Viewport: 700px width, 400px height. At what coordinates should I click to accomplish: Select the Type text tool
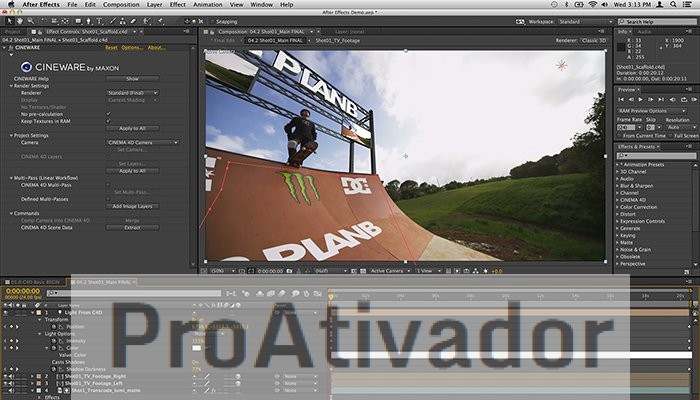[x=99, y=21]
